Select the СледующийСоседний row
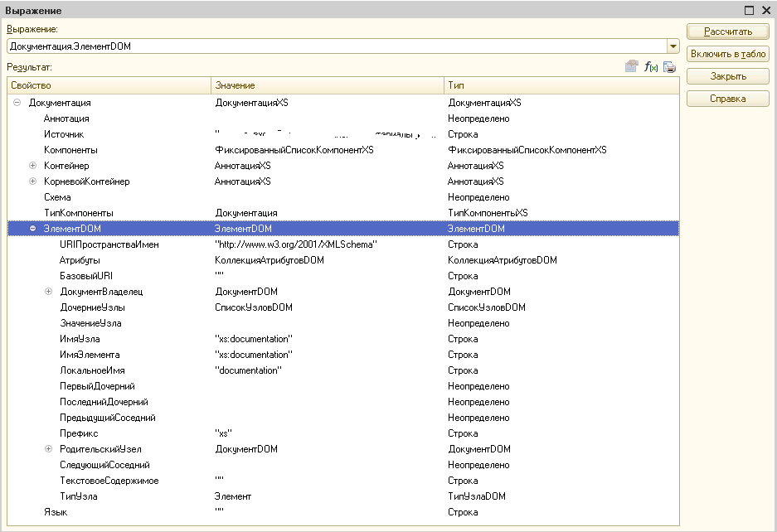This screenshot has width=777, height=532. (343, 465)
